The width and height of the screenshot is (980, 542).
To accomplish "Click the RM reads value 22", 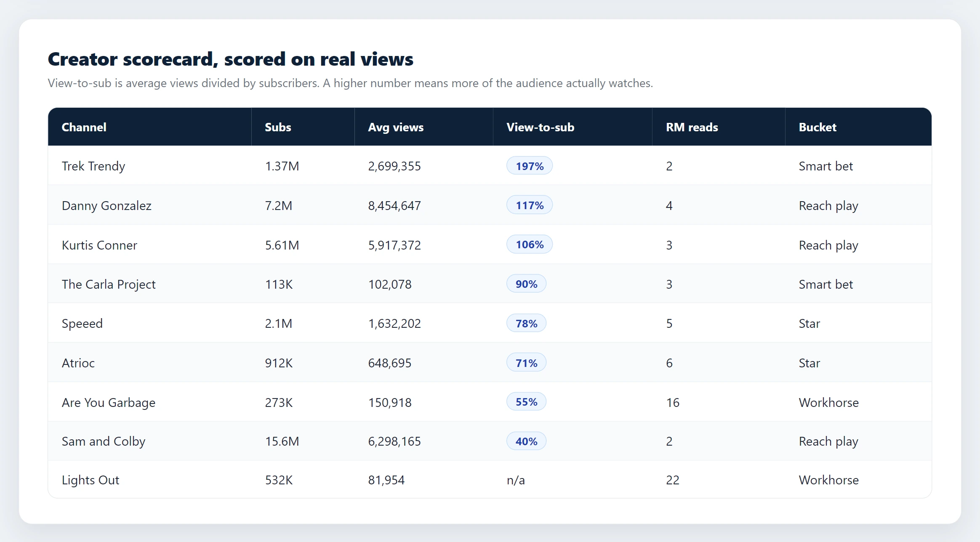I will pyautogui.click(x=673, y=480).
